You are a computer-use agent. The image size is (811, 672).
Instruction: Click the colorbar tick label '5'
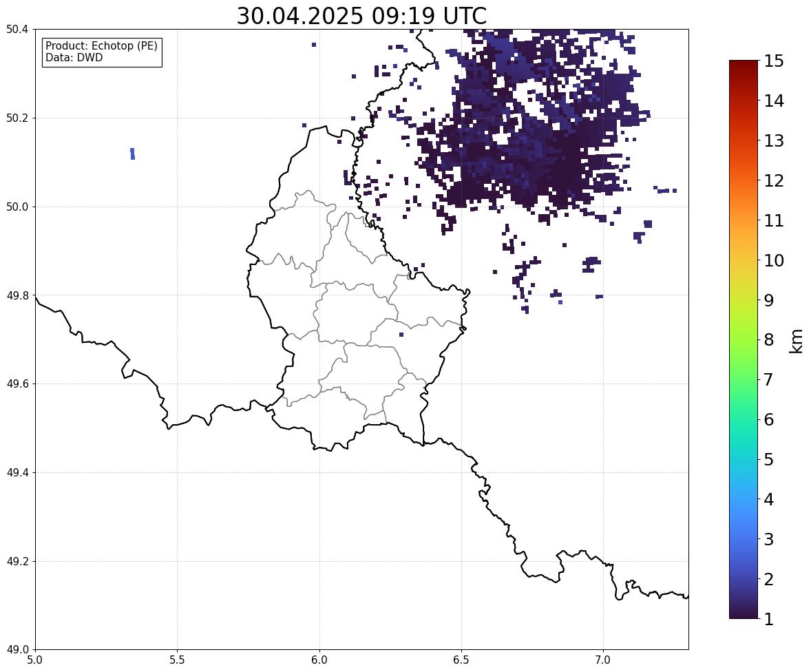point(768,459)
